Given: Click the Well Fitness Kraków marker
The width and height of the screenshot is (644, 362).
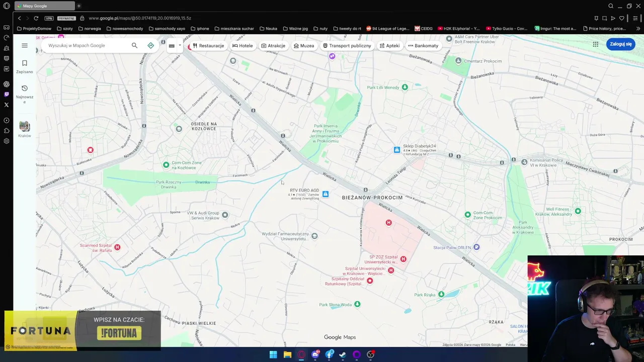Looking at the screenshot, I should [578, 211].
